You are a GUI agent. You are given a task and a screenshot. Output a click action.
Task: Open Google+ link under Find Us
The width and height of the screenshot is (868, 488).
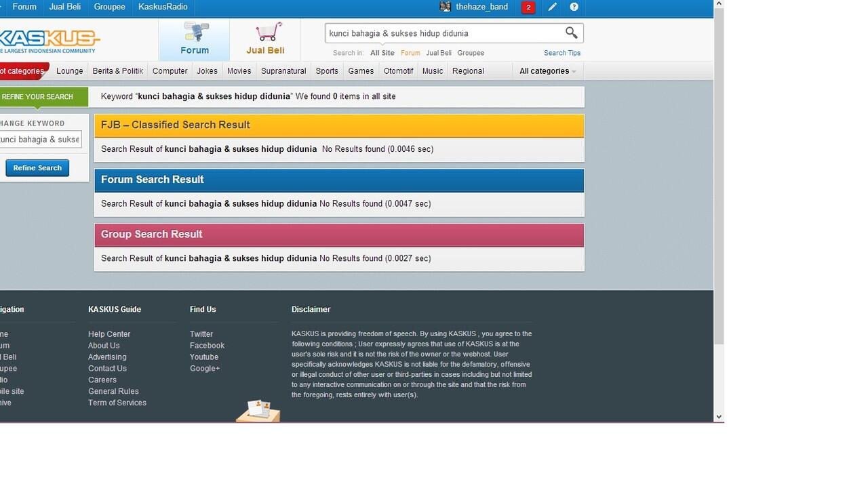tap(205, 369)
